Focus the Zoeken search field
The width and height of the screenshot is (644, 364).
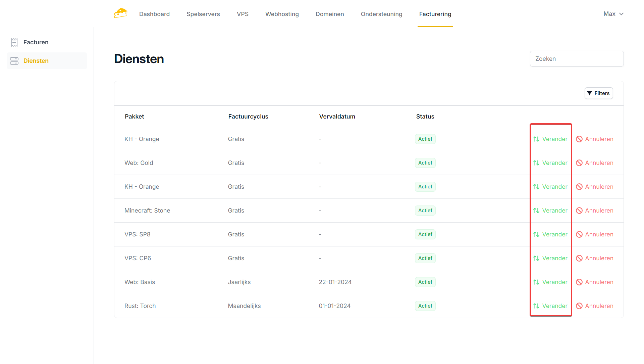(x=577, y=59)
